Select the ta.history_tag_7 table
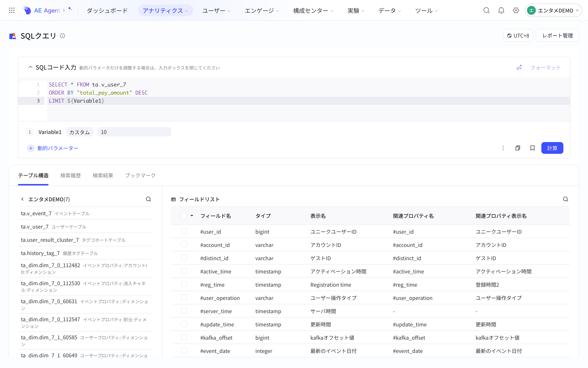This screenshot has height=368, width=588. [85, 253]
